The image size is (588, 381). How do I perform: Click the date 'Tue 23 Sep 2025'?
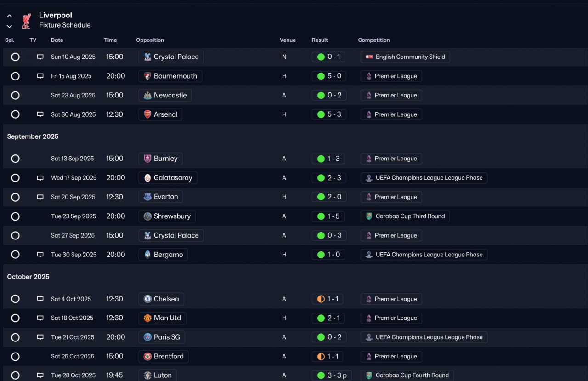73,216
